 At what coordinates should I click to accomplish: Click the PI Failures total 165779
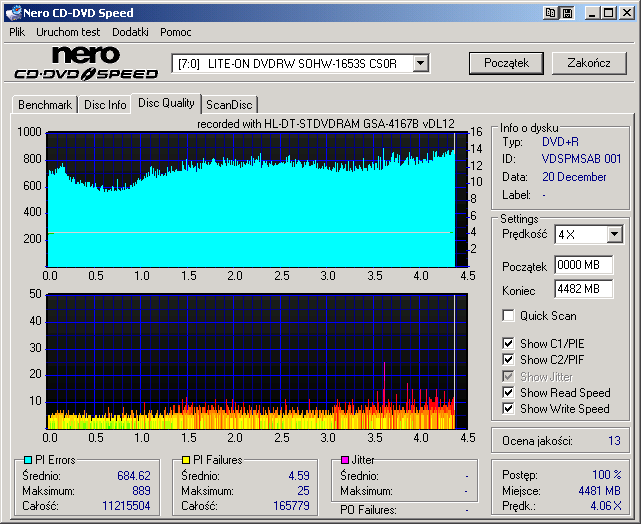click(x=291, y=506)
